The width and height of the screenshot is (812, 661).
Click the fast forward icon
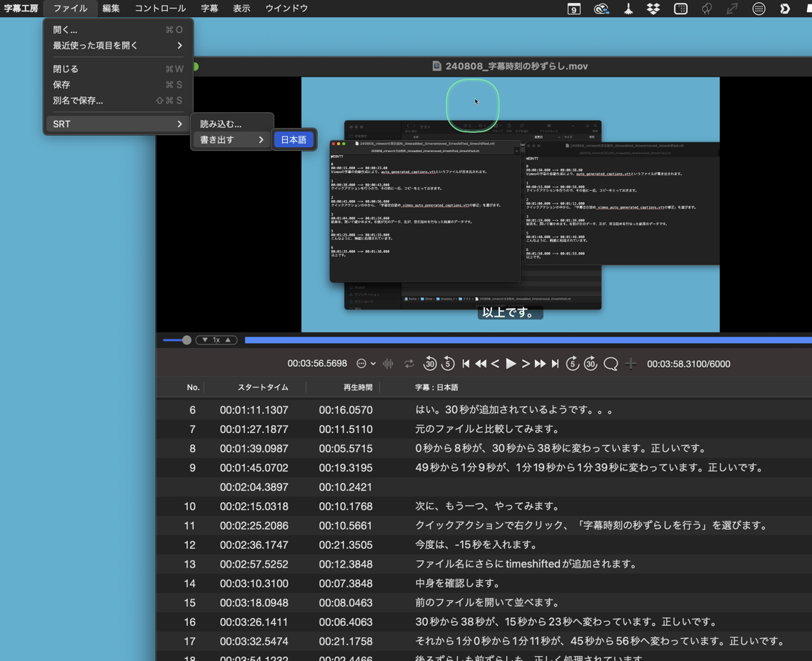tap(540, 364)
